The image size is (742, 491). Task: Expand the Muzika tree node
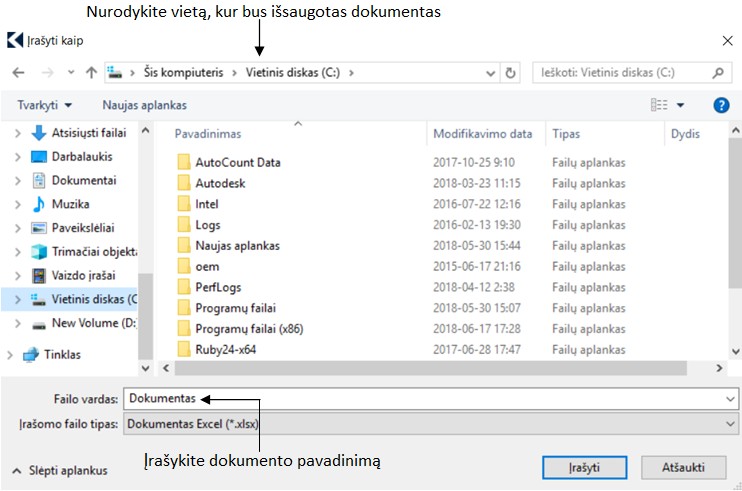(x=18, y=204)
